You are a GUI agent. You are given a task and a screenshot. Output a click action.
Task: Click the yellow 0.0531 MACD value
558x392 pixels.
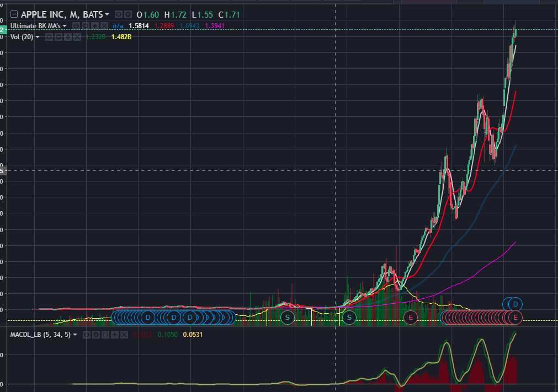point(193,335)
